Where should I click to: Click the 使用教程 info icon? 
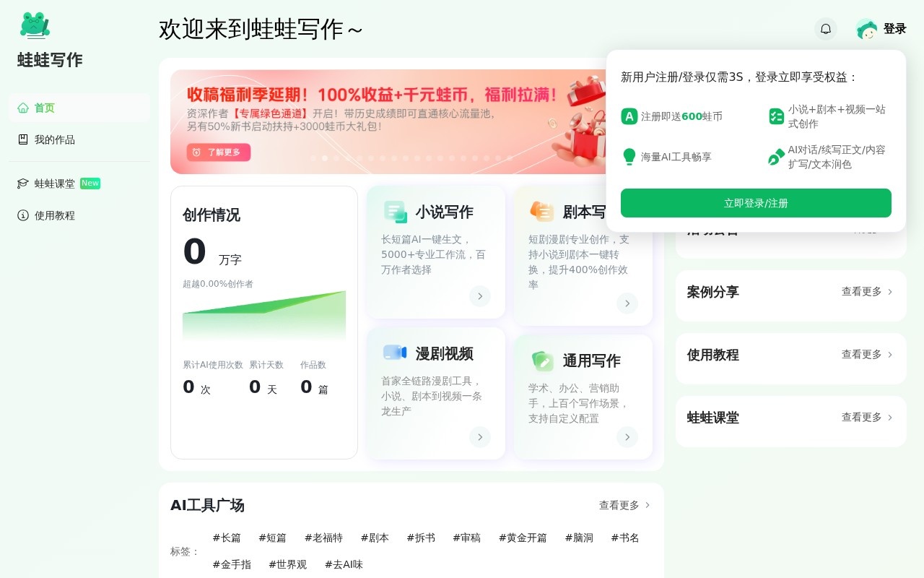(x=23, y=215)
